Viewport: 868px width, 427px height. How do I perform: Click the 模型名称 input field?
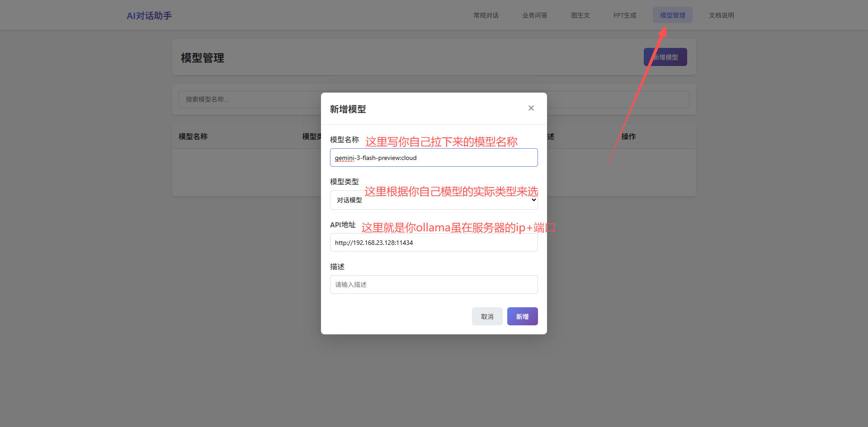[434, 158]
